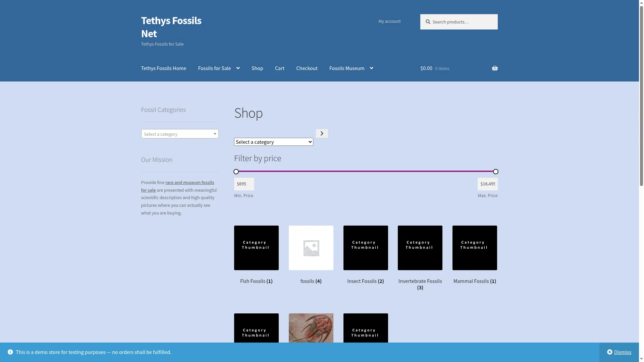Open the Cart menu item

280,68
